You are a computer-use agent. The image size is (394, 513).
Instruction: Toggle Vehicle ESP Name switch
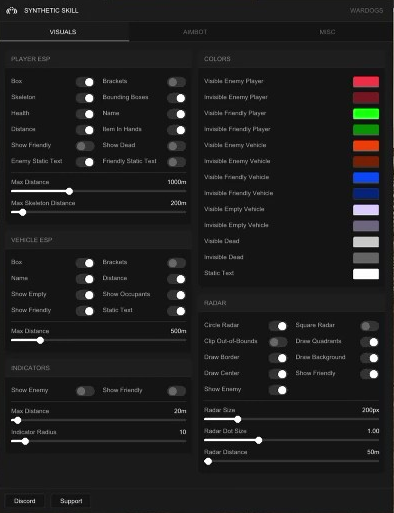click(85, 279)
